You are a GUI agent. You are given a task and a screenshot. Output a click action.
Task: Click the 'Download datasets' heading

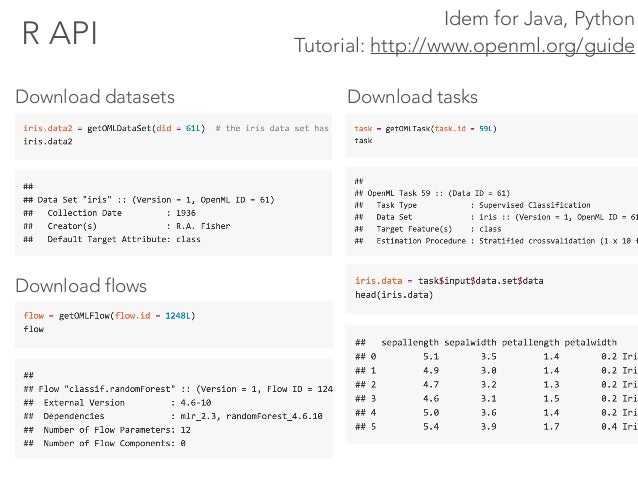pyautogui.click(x=95, y=97)
